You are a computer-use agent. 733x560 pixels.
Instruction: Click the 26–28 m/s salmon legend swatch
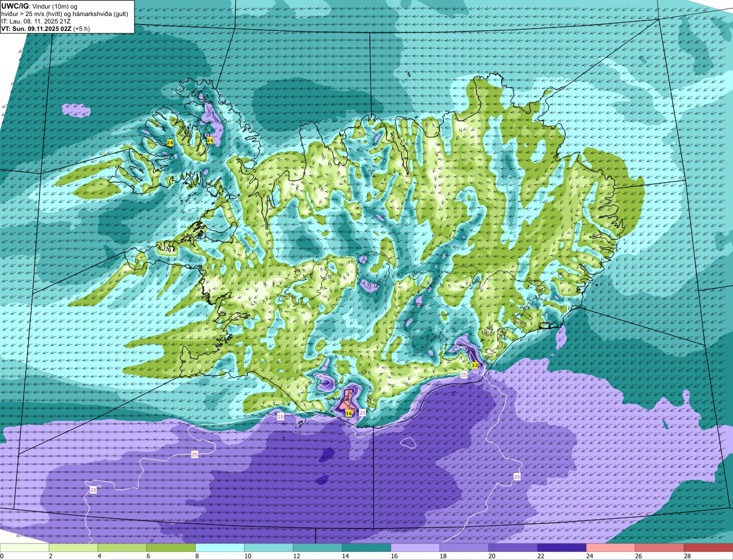[x=660, y=548]
